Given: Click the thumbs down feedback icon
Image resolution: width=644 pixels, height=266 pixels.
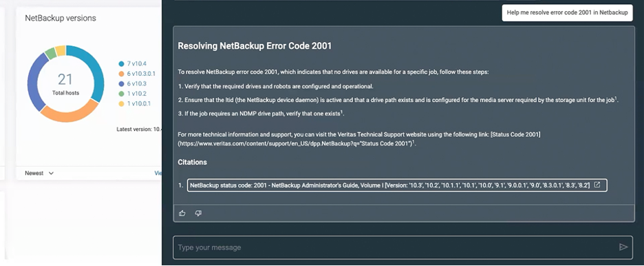Looking at the screenshot, I should click(198, 213).
